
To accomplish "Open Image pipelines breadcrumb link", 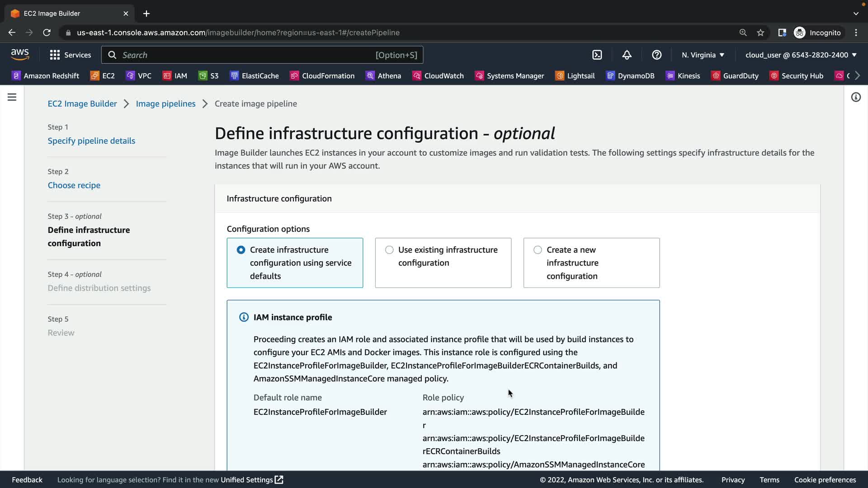I will pyautogui.click(x=165, y=103).
